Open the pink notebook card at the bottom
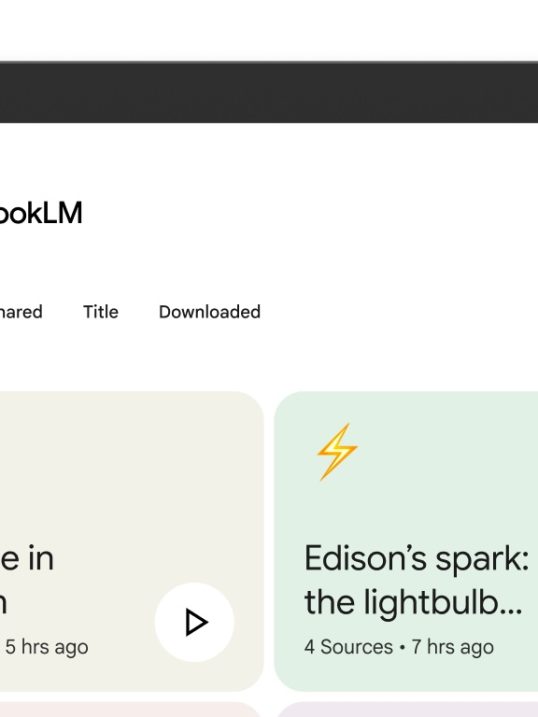The image size is (538, 717). (131, 709)
